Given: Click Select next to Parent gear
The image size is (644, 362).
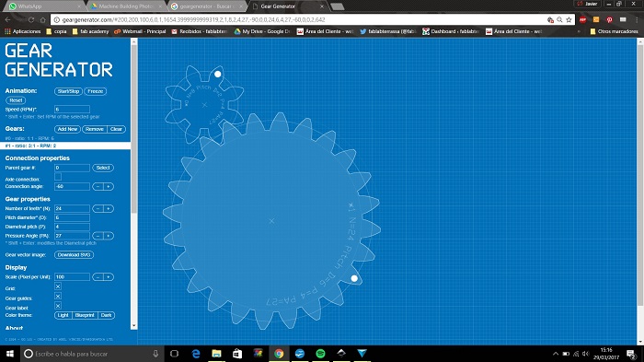Looking at the screenshot, I should (103, 168).
